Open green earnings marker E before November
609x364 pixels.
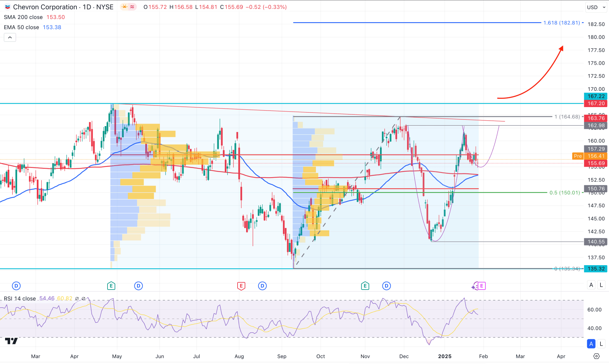[x=365, y=286]
